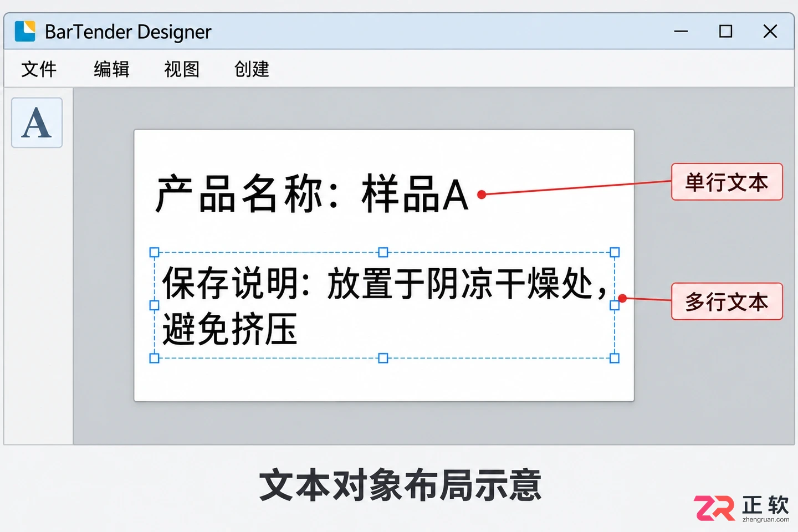The width and height of the screenshot is (798, 532).
Task: Select the 产品名称：样品A text object
Action: pyautogui.click(x=312, y=194)
